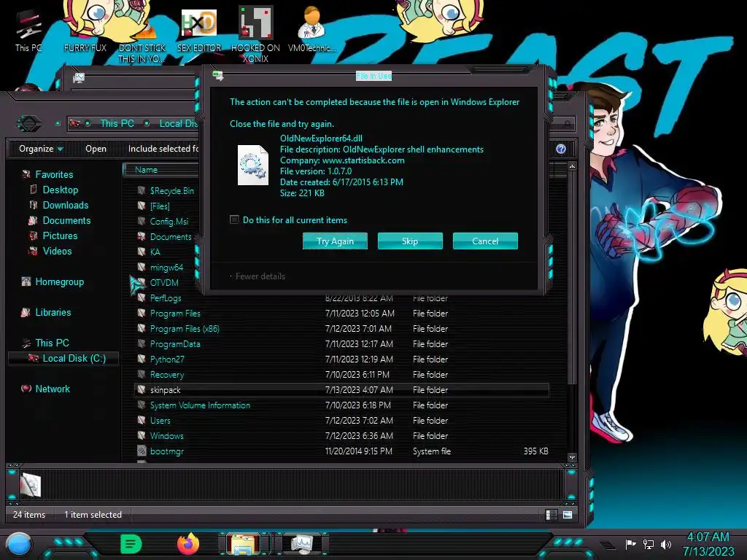The height and width of the screenshot is (560, 747).
Task: Switch to File Explorer taskbar button
Action: (244, 544)
